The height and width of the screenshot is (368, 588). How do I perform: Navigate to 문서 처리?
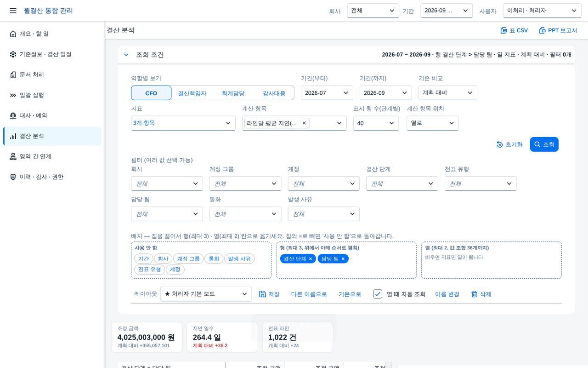(52, 75)
